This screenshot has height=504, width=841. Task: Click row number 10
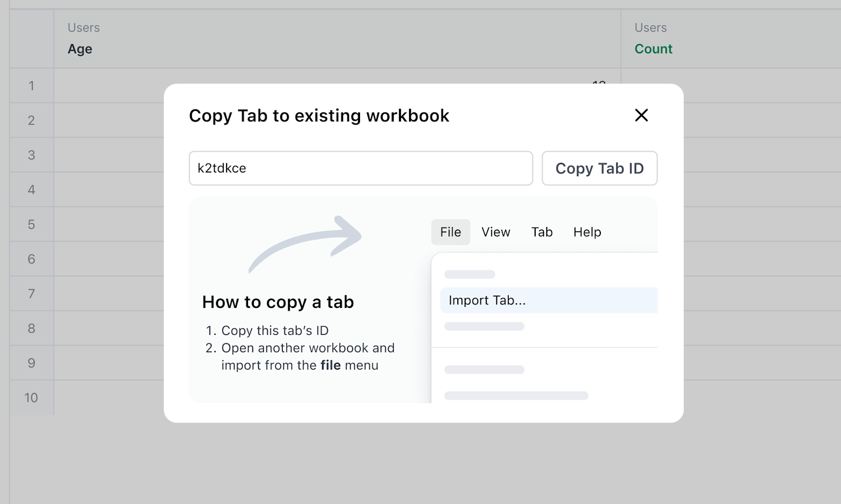coord(31,398)
